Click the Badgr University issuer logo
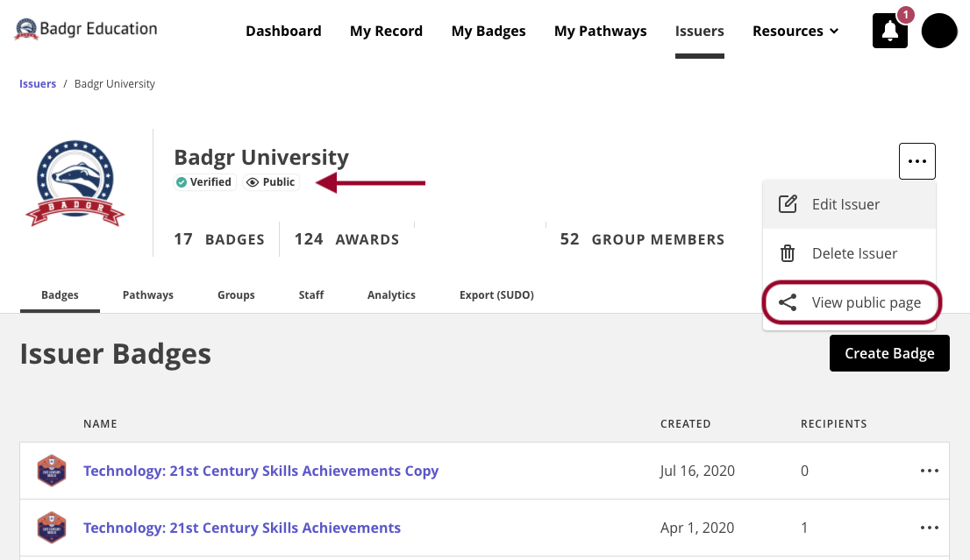The image size is (970, 560). [x=75, y=184]
